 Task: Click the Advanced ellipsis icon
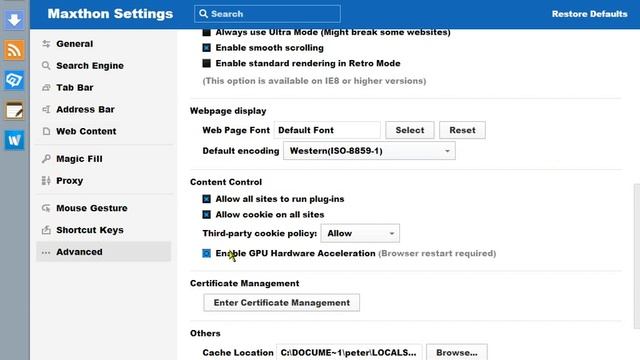pos(46,252)
